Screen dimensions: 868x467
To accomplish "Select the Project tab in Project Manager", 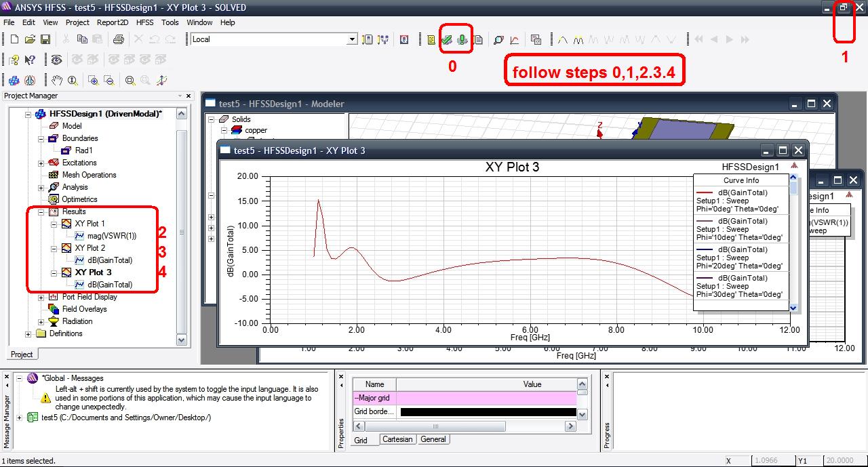I will (x=22, y=354).
